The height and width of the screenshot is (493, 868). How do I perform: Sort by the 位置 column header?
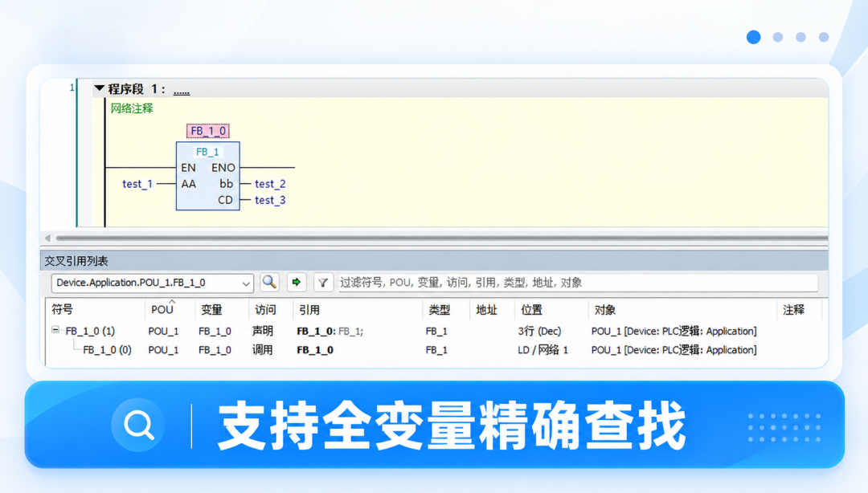(x=531, y=310)
